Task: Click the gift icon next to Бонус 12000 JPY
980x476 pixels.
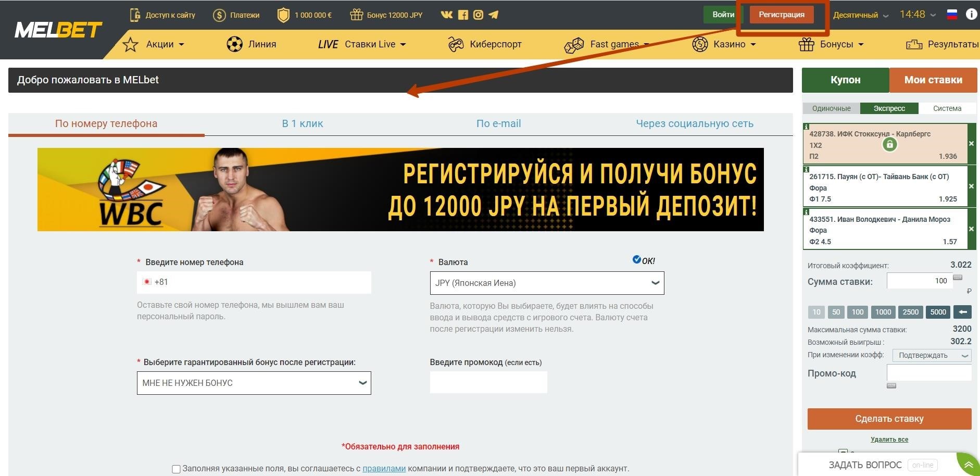Action: point(356,15)
